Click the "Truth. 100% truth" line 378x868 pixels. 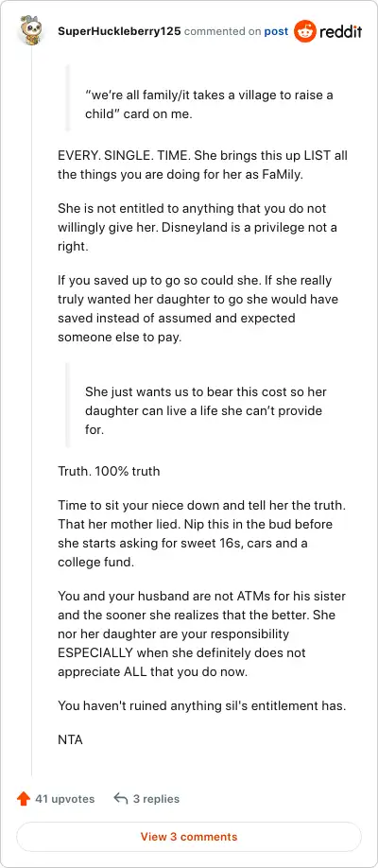tap(109, 471)
